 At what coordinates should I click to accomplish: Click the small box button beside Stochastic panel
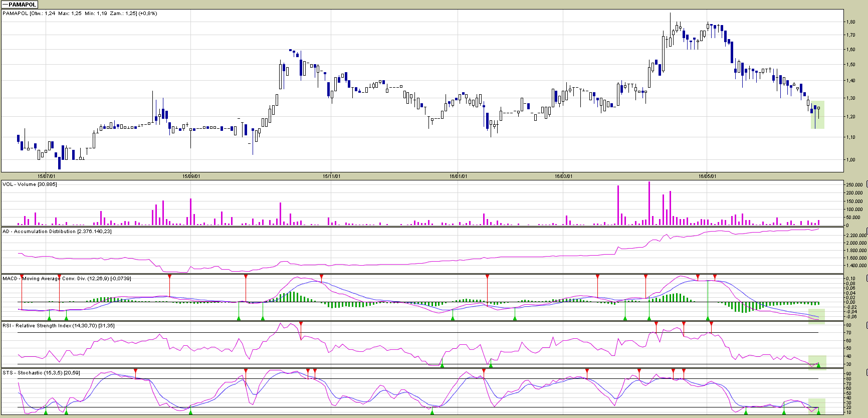866,373
